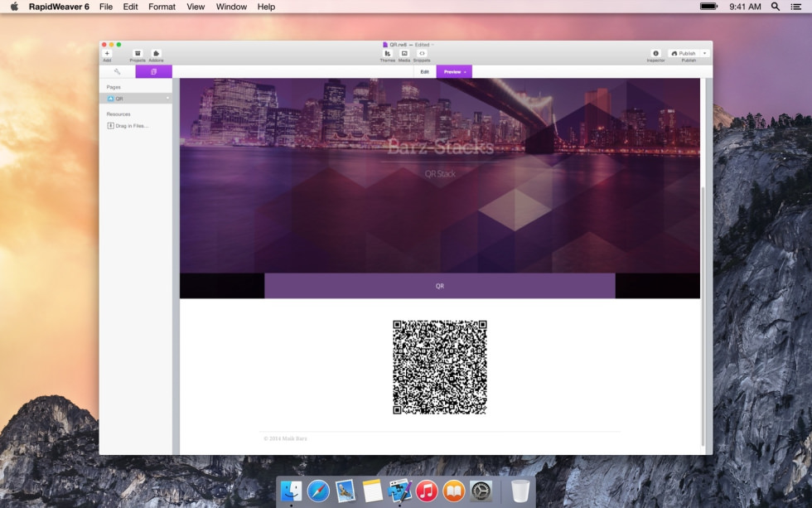Click the preview vertical scrollbar
Image resolution: width=812 pixels, height=508 pixels.
703,316
